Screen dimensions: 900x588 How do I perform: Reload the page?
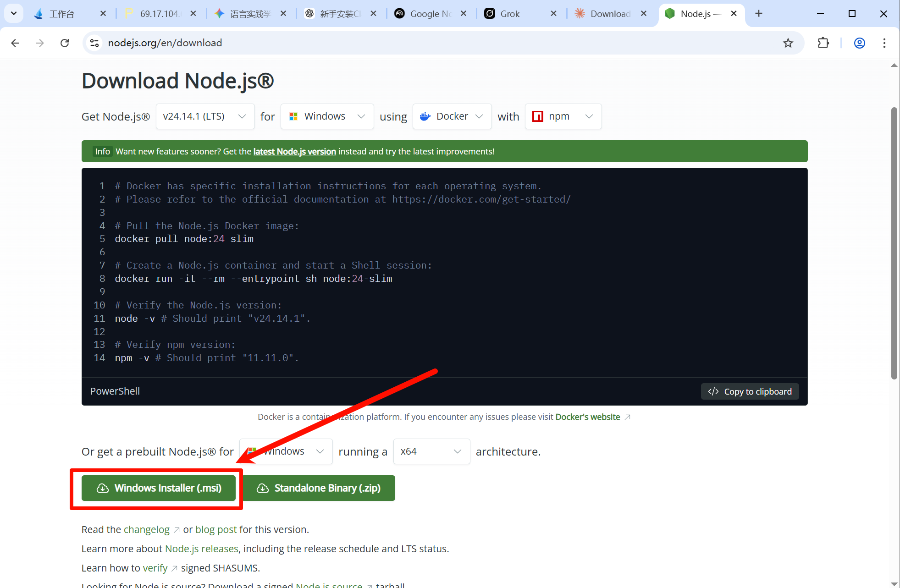(x=65, y=43)
